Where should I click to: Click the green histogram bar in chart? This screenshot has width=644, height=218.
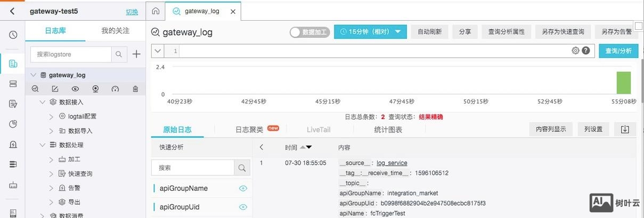(623, 83)
